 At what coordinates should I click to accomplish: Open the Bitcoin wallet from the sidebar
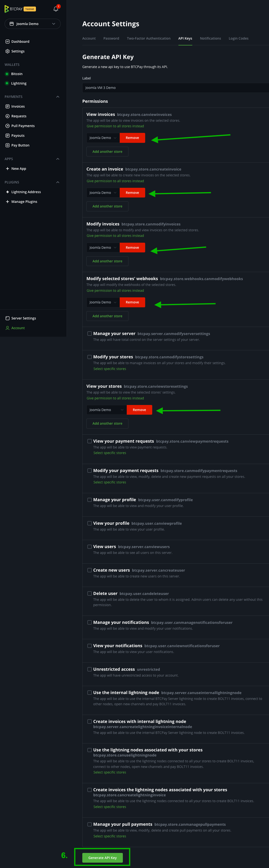17,74
